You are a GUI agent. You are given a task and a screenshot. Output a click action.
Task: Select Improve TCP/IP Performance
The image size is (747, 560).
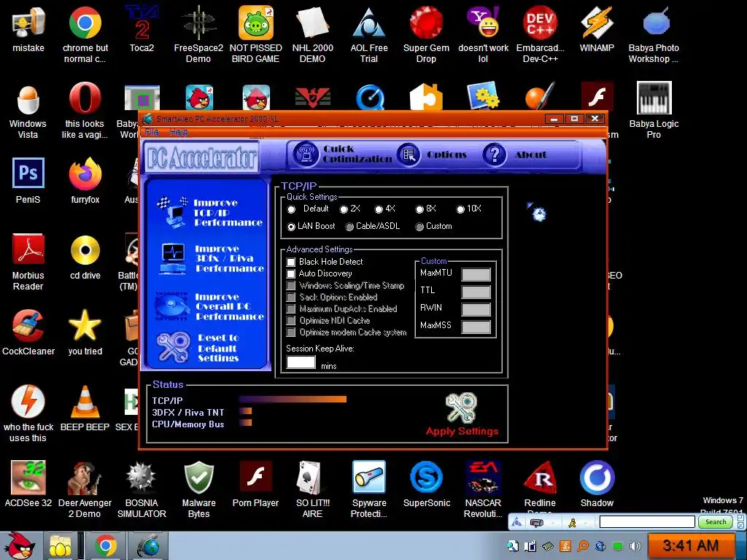click(x=209, y=212)
